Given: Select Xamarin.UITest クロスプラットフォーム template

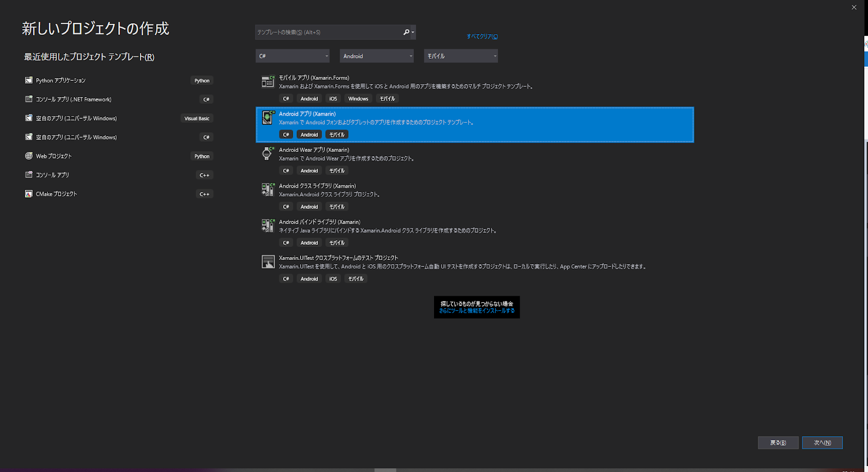Looking at the screenshot, I should coord(475,269).
